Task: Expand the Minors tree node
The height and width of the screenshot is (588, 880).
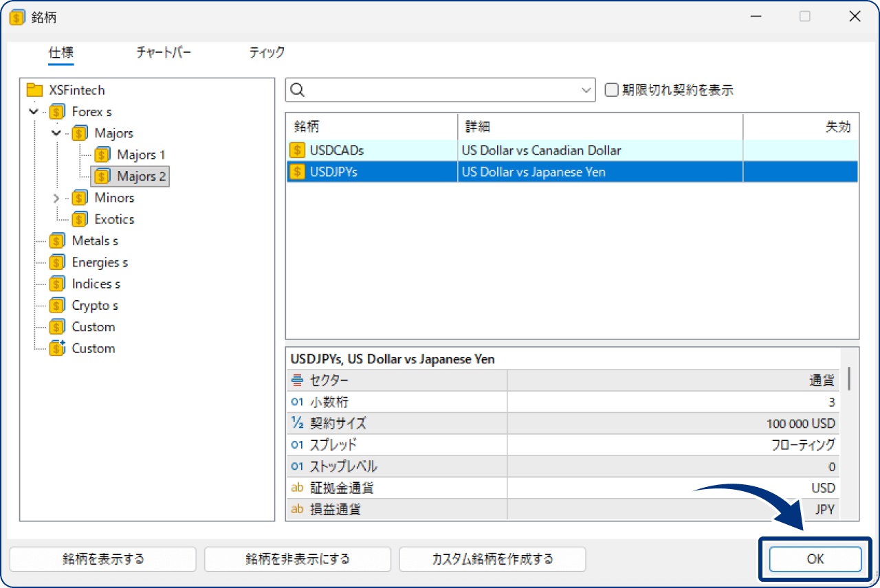Action: 56,198
